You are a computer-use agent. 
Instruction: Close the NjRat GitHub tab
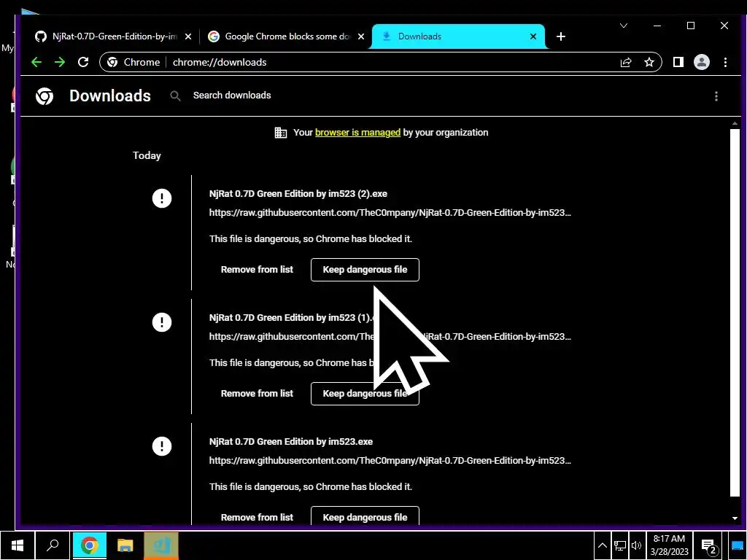tap(188, 36)
